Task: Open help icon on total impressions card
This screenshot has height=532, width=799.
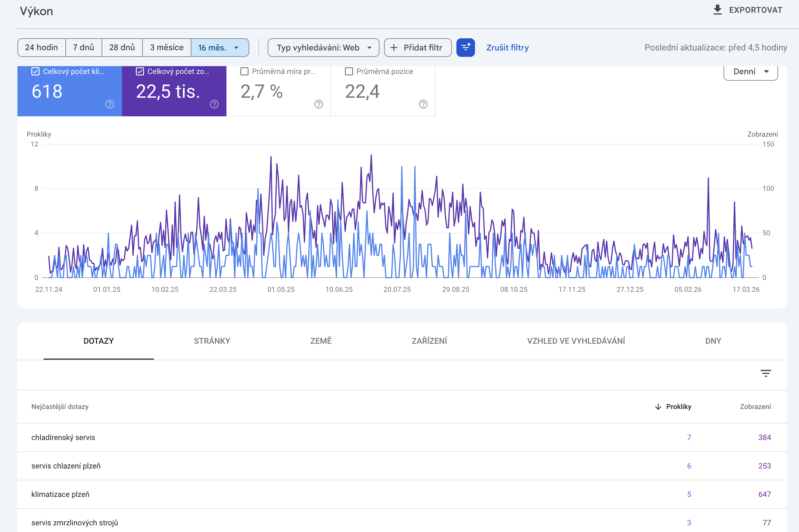Action: click(x=214, y=104)
